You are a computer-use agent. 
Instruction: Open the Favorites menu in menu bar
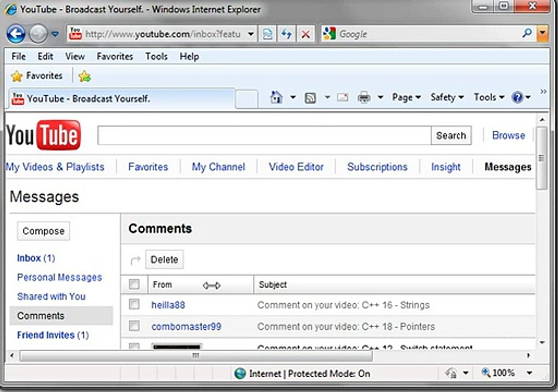coord(114,57)
